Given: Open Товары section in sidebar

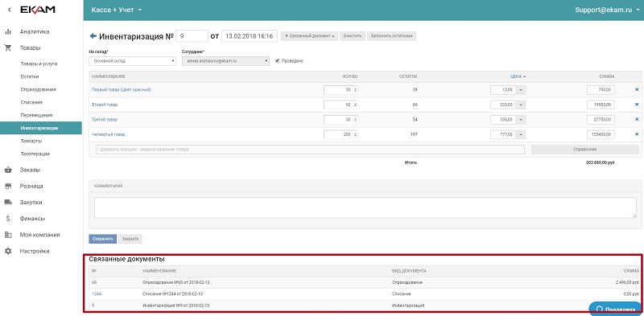Looking at the screenshot, I should point(30,48).
